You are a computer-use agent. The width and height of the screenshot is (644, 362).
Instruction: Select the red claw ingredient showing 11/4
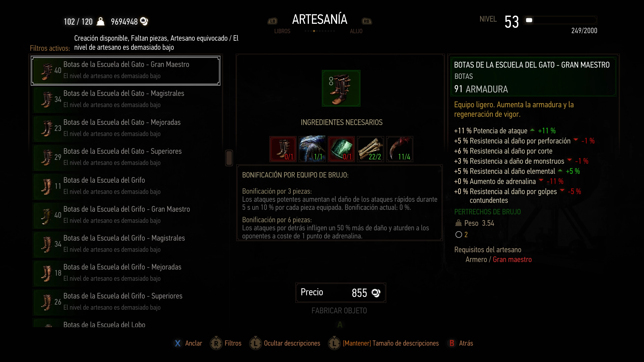(399, 149)
